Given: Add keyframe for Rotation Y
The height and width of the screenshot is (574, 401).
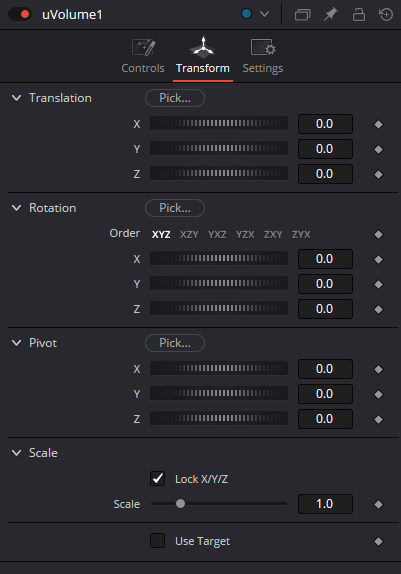Looking at the screenshot, I should tap(378, 284).
